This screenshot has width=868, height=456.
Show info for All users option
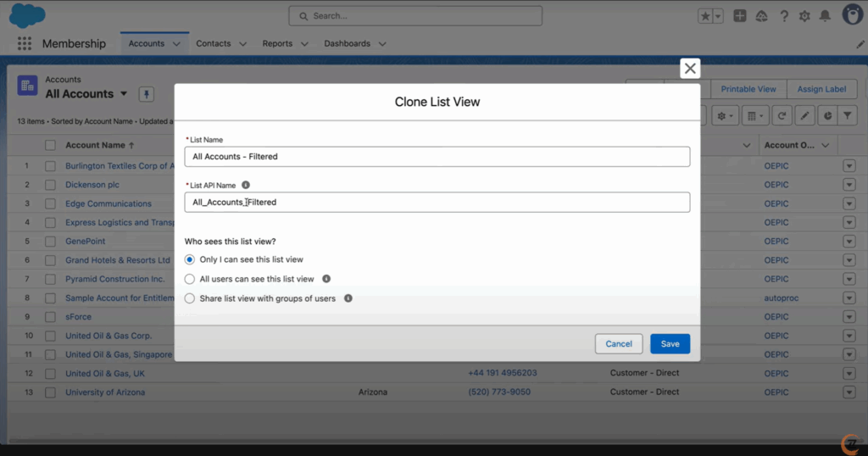(326, 279)
